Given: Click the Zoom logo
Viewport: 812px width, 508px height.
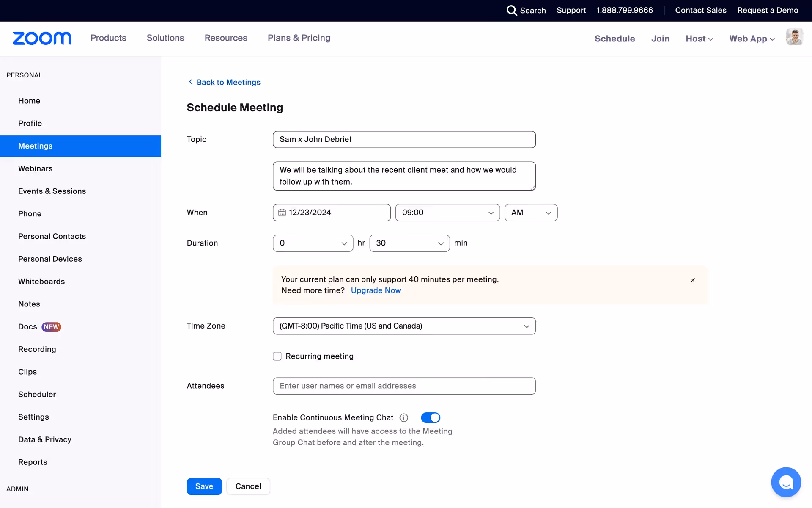Looking at the screenshot, I should click(42, 38).
